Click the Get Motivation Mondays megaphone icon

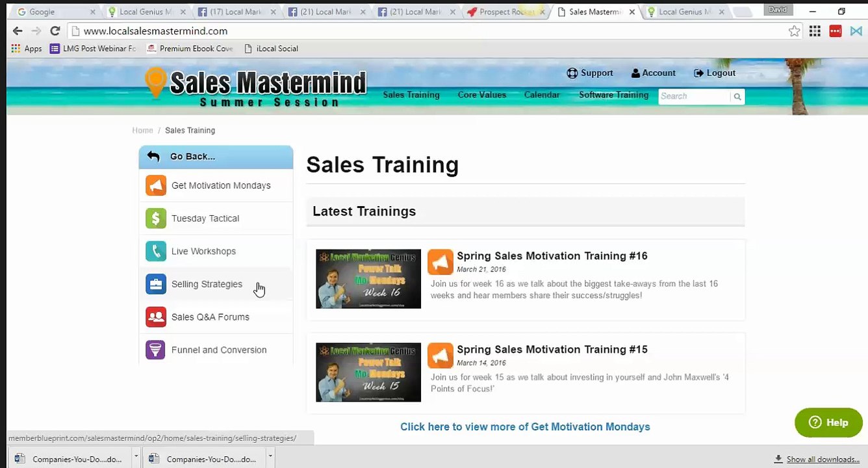156,185
